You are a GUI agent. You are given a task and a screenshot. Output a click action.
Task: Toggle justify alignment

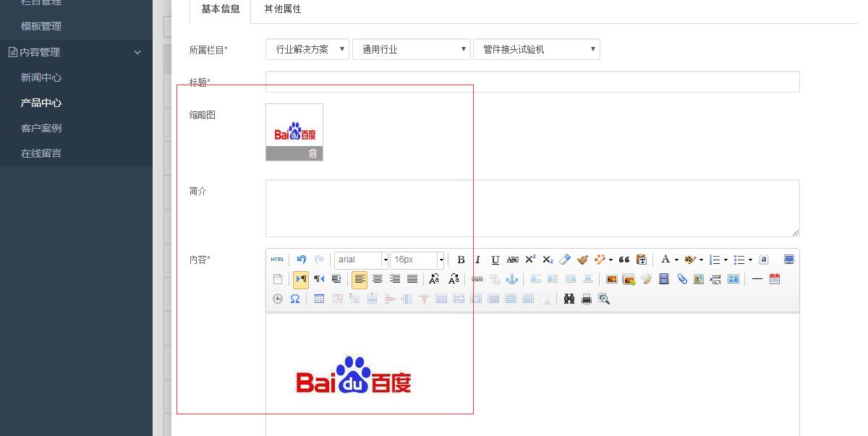(412, 279)
